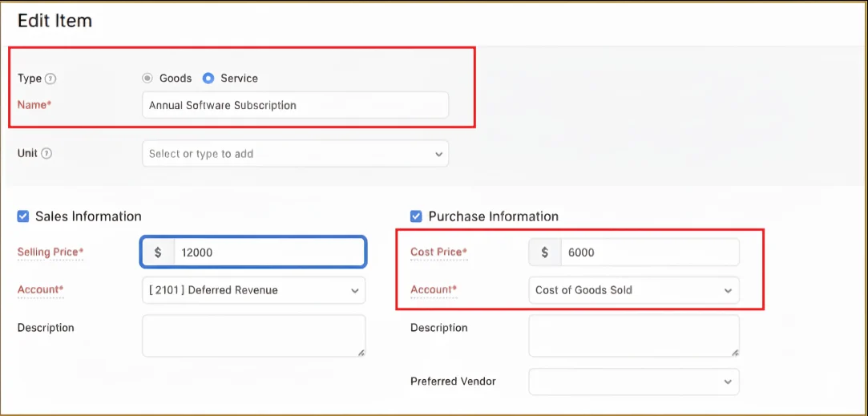Image resolution: width=868 pixels, height=416 pixels.
Task: Focus the Selling Price field showing 12000
Action: pyautogui.click(x=268, y=252)
